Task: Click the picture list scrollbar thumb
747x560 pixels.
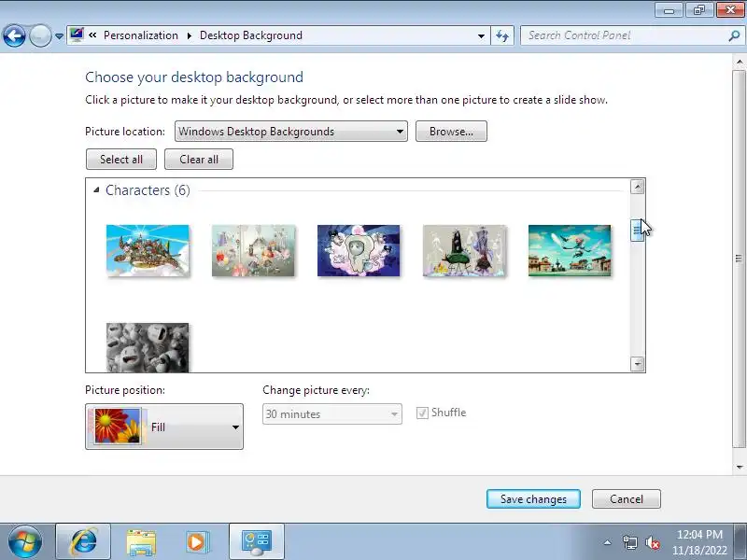Action: click(x=637, y=231)
